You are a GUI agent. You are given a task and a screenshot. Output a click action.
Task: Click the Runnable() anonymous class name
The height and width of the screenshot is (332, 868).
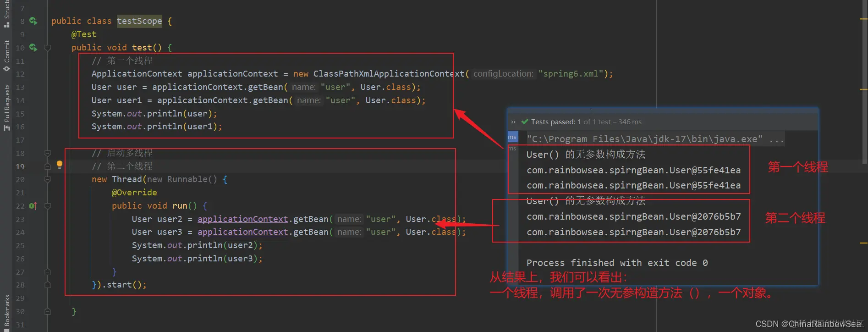[192, 179]
